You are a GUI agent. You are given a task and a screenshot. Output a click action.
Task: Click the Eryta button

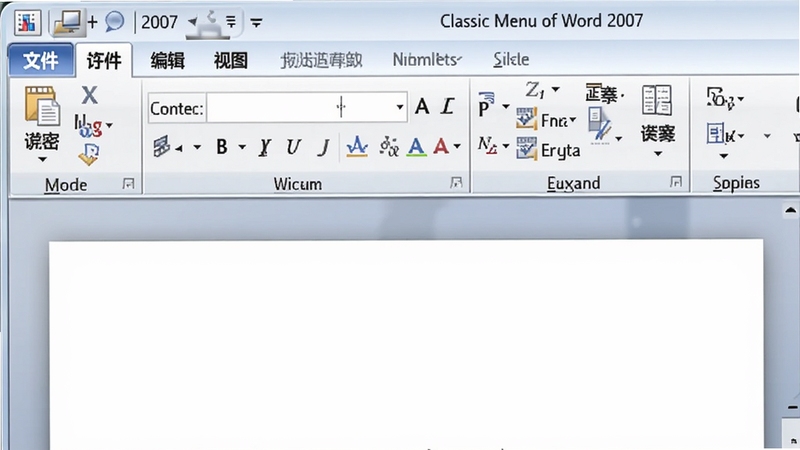(548, 149)
